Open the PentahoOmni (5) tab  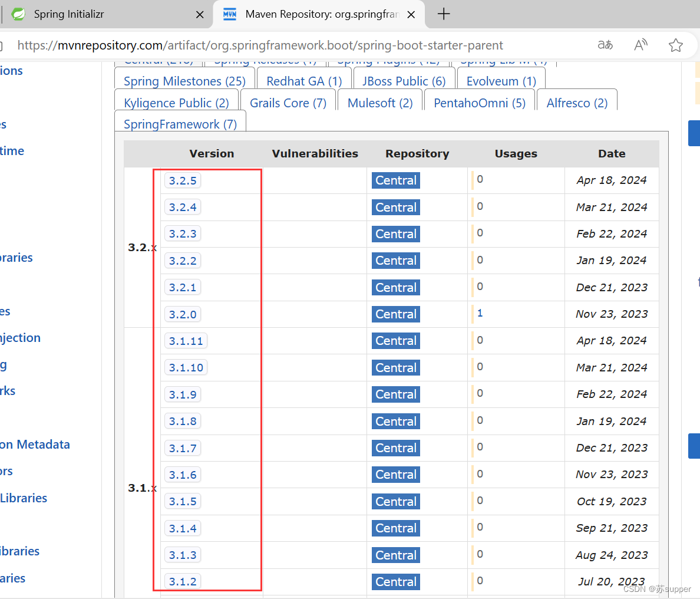(480, 103)
